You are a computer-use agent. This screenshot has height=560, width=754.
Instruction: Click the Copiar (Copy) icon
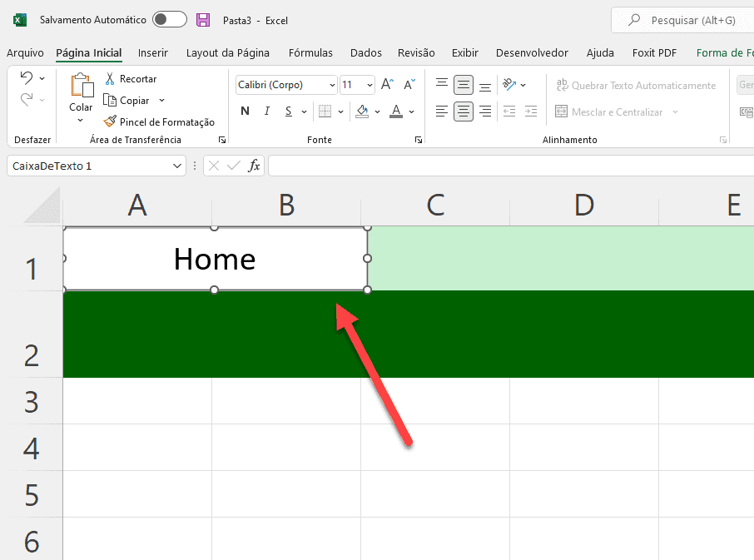[x=109, y=100]
